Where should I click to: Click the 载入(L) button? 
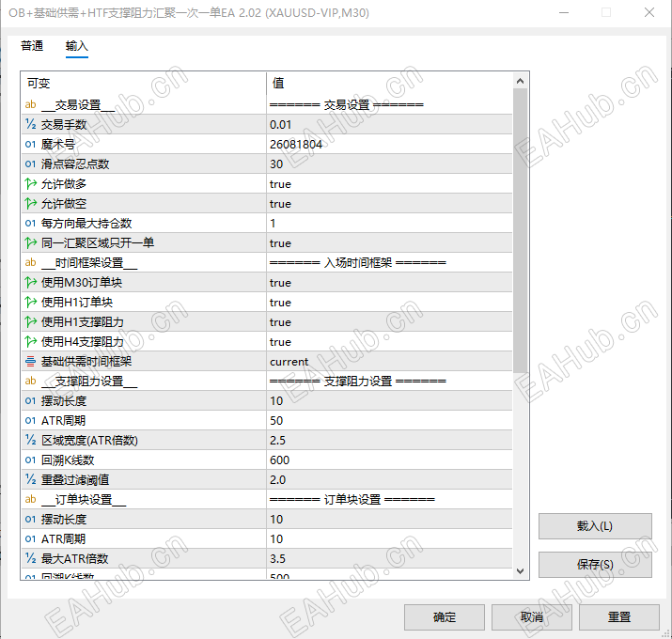point(595,526)
